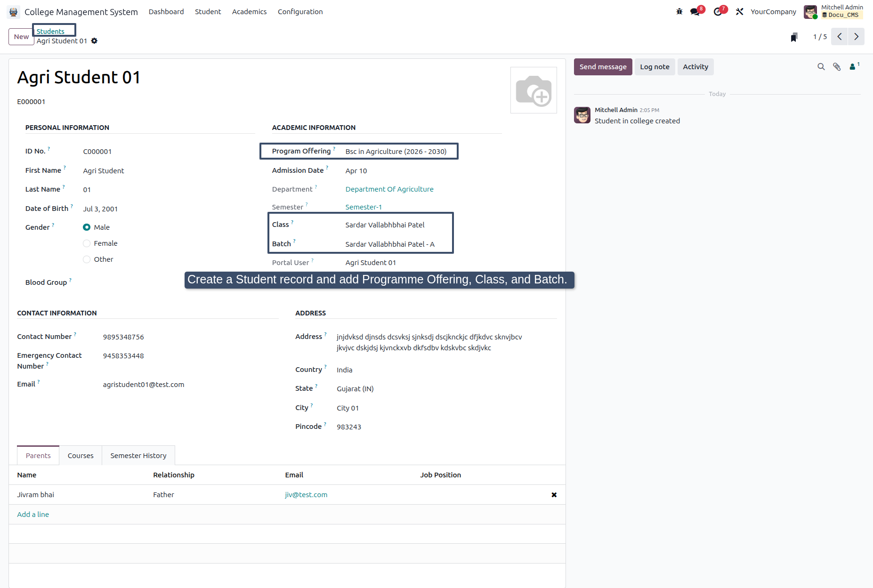Click the New button

21,37
